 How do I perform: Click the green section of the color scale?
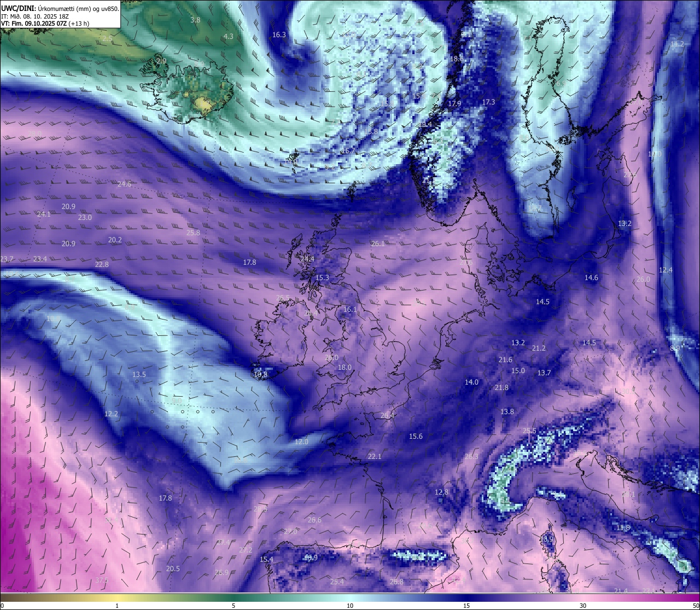click(x=234, y=597)
